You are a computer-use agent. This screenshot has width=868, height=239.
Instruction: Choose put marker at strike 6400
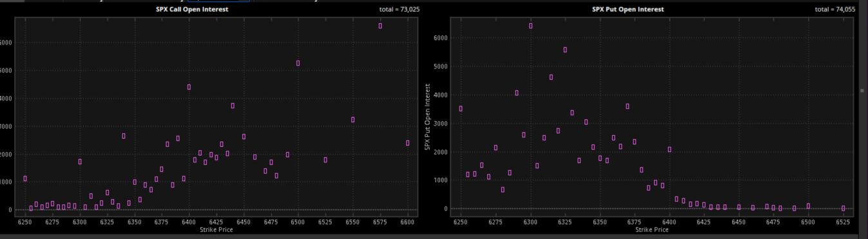[x=670, y=149]
